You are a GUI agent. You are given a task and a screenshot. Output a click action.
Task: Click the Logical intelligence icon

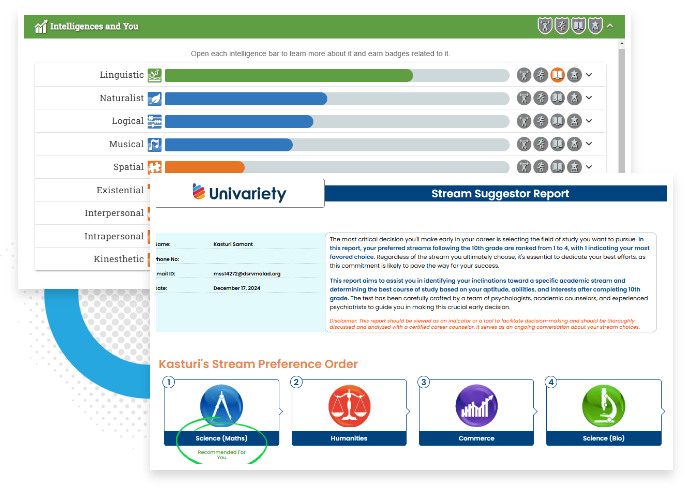155,121
